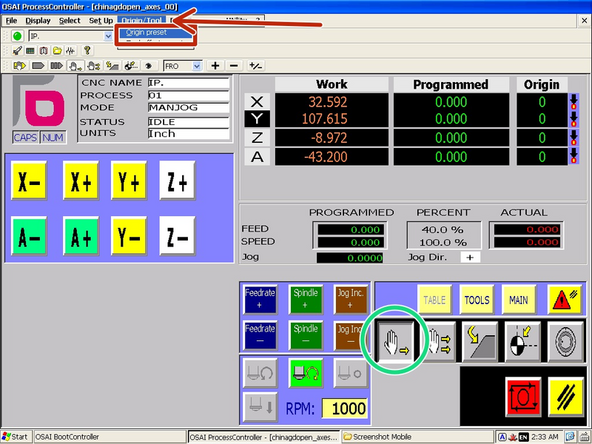The image size is (592, 444).
Task: Click the Spindle − button
Action: click(306, 335)
